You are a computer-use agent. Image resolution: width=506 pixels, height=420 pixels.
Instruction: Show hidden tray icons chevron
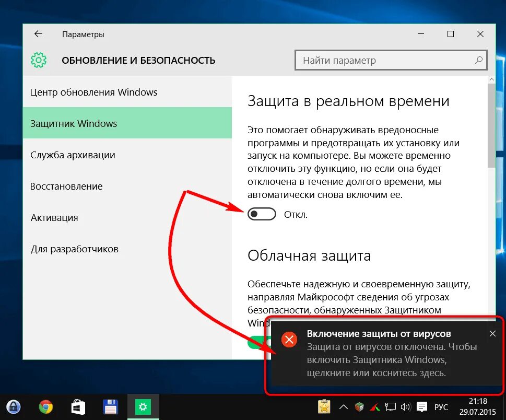[344, 407]
